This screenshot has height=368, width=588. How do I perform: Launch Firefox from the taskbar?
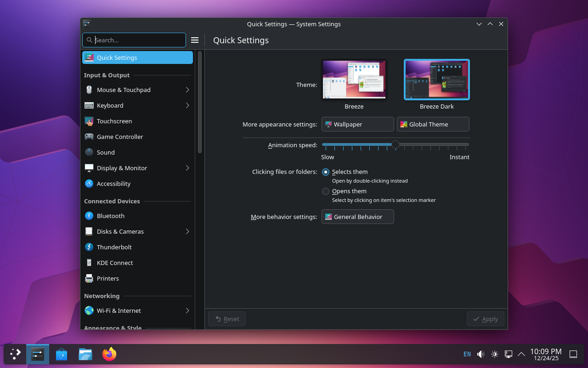pyautogui.click(x=109, y=354)
